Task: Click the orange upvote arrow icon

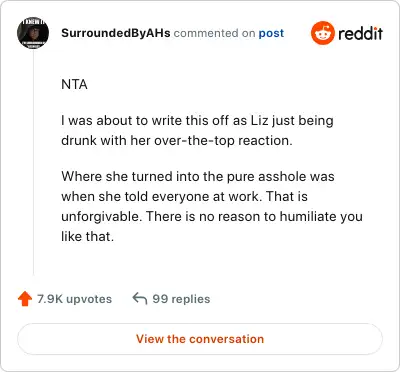Action: (x=25, y=299)
